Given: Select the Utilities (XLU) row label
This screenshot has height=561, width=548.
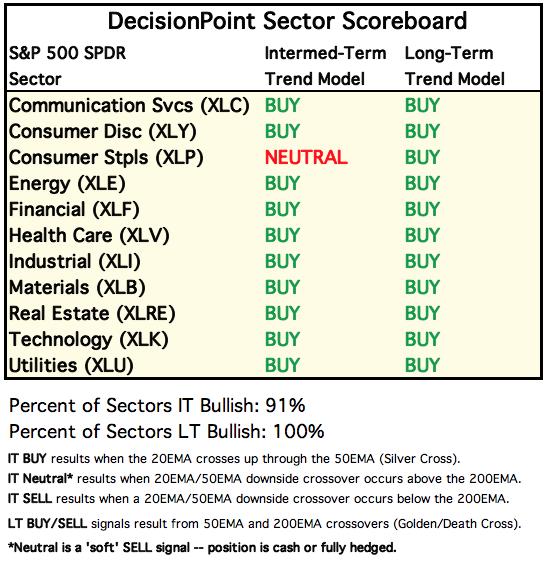Looking at the screenshot, I should (71, 366).
